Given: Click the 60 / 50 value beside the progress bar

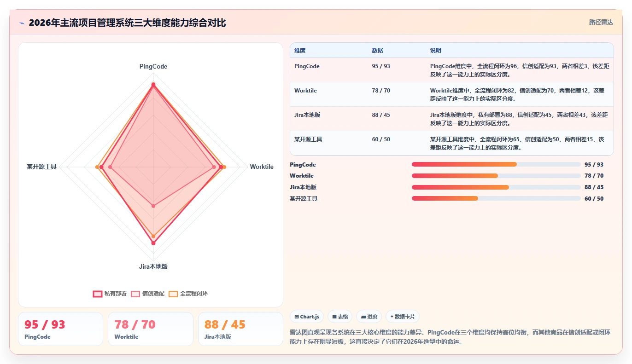Looking at the screenshot, I should pos(594,198).
